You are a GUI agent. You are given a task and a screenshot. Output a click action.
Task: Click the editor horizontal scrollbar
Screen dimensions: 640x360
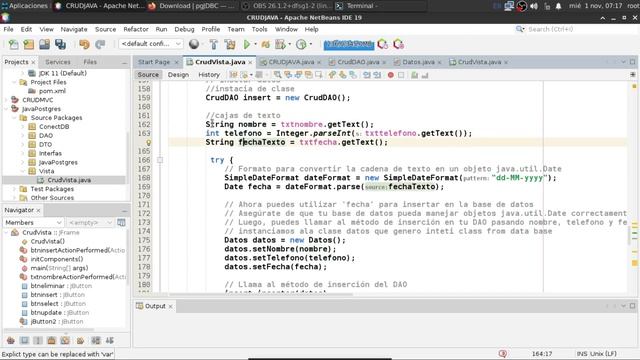point(261,294)
